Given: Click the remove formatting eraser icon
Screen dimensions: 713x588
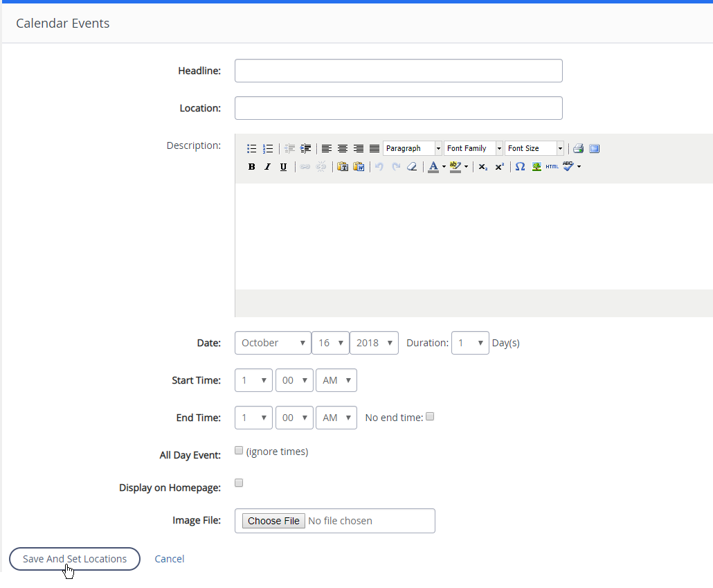Looking at the screenshot, I should [x=412, y=167].
